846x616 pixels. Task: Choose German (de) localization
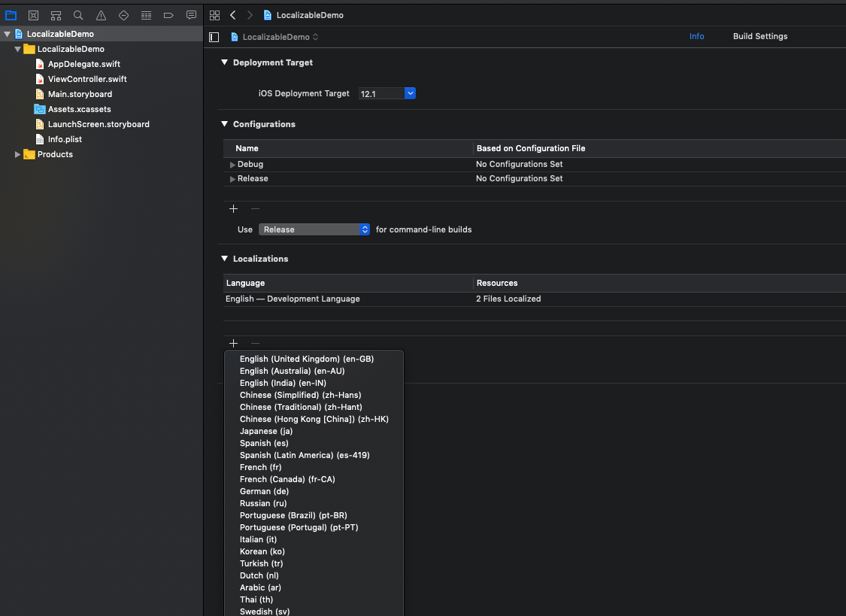tap(314, 491)
